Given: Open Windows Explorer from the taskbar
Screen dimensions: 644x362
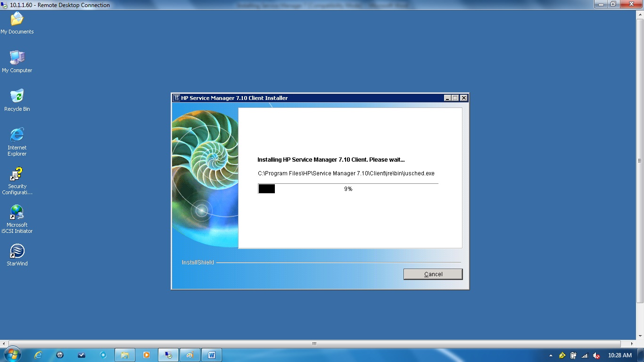Looking at the screenshot, I should [125, 354].
